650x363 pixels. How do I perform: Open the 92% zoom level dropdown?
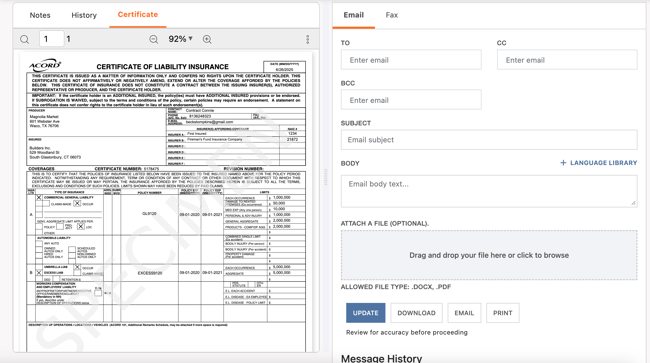click(180, 39)
